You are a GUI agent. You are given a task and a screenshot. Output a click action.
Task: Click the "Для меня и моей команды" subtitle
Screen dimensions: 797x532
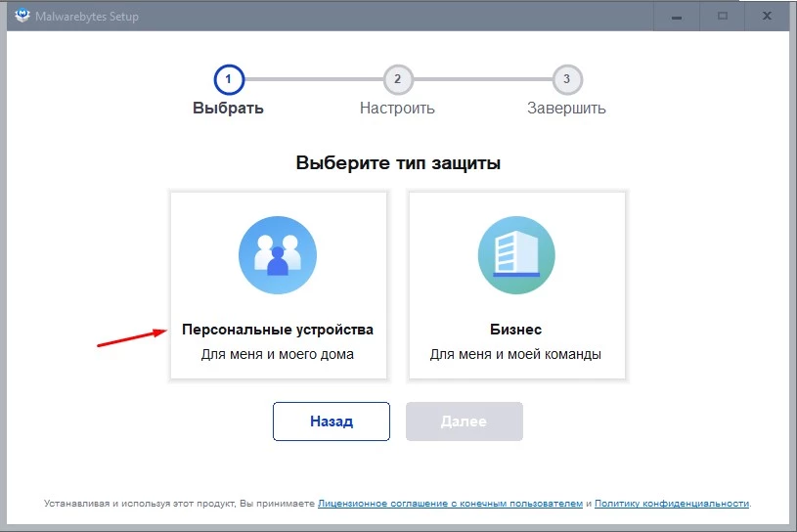pos(515,354)
